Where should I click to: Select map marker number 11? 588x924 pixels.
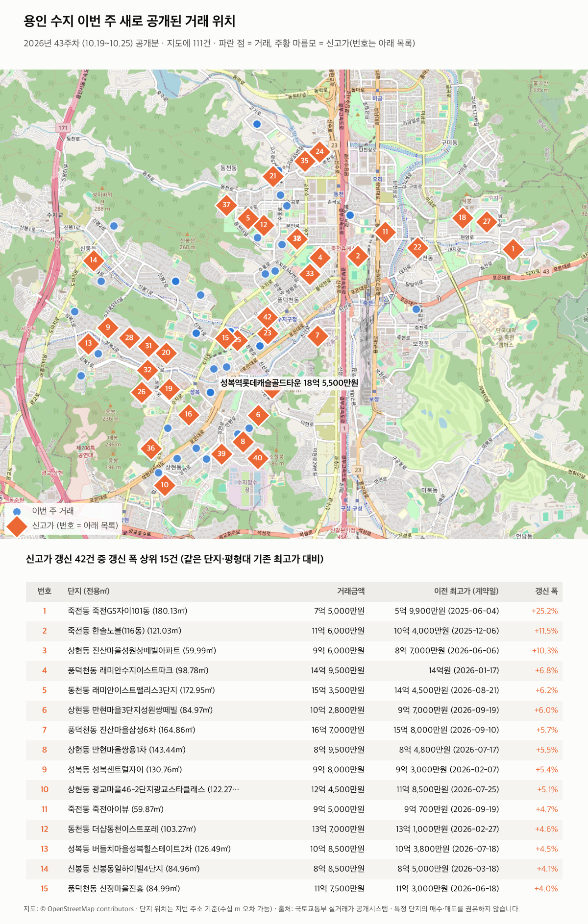385,232
